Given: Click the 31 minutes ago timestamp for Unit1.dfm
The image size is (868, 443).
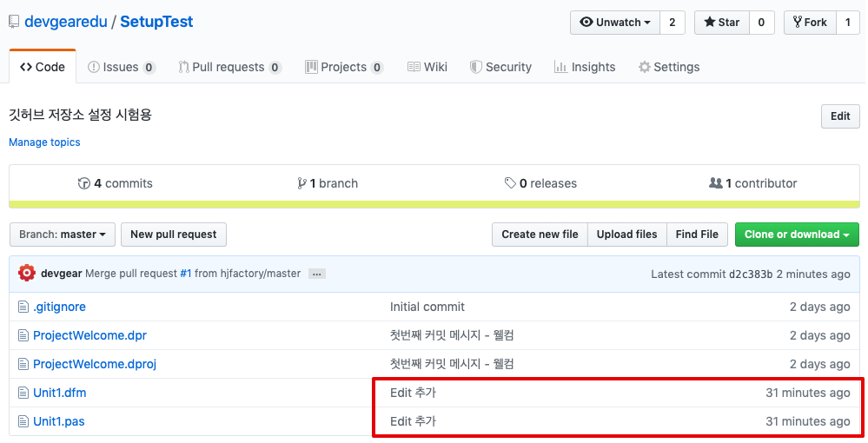Looking at the screenshot, I should [808, 393].
